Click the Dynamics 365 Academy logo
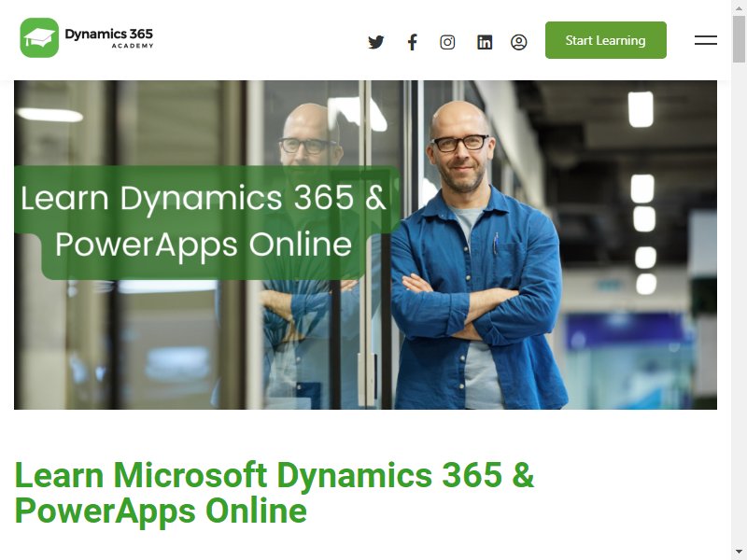 87,37
